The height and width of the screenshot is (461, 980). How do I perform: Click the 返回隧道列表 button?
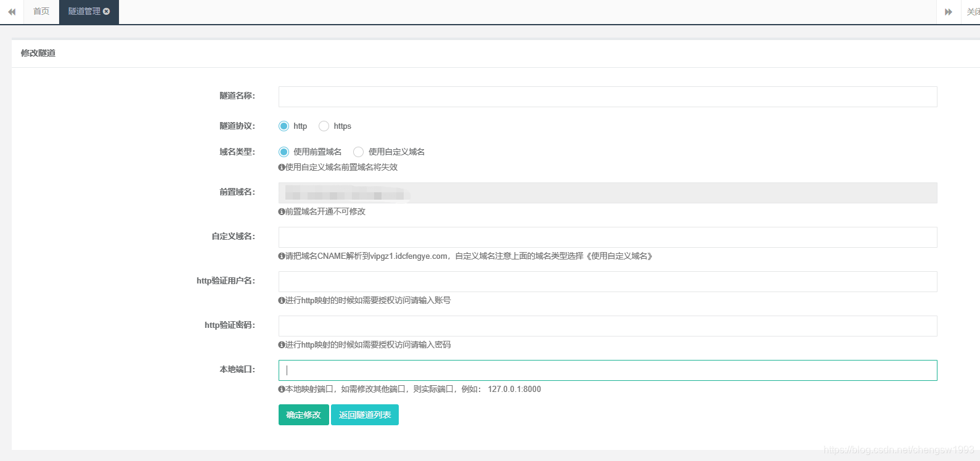tap(365, 415)
